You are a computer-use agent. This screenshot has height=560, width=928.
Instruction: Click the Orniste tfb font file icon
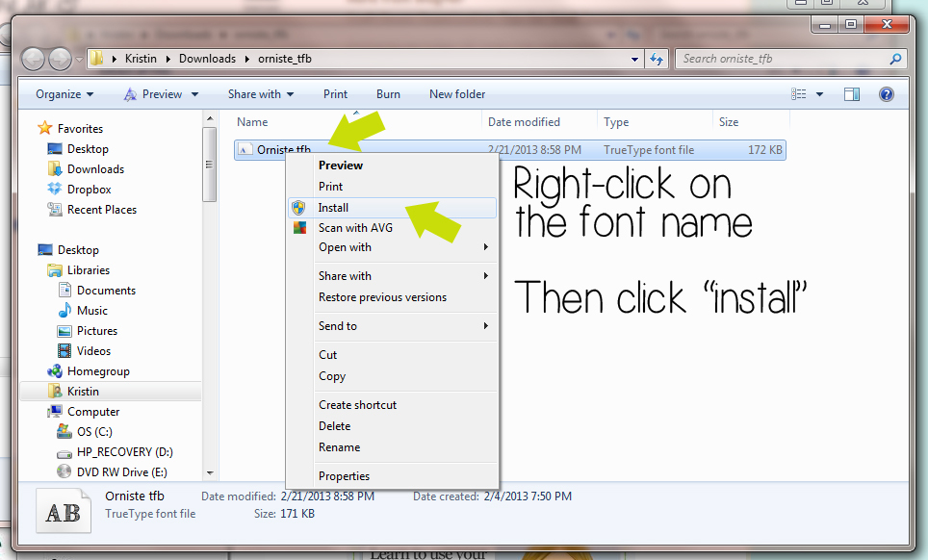[245, 149]
